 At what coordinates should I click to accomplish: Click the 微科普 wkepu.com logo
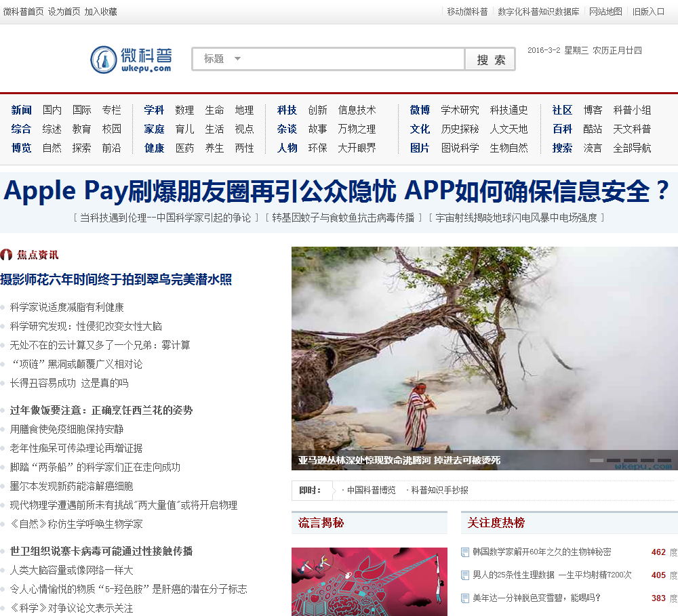131,60
